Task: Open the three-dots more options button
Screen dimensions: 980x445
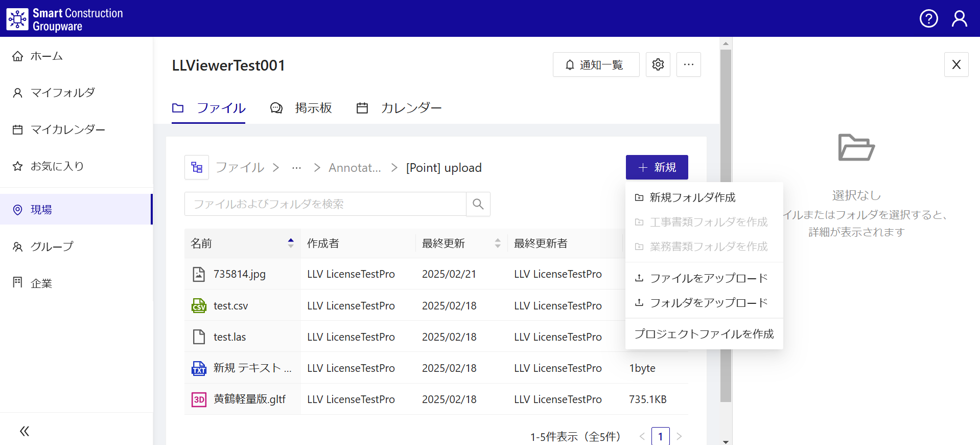Action: point(688,64)
